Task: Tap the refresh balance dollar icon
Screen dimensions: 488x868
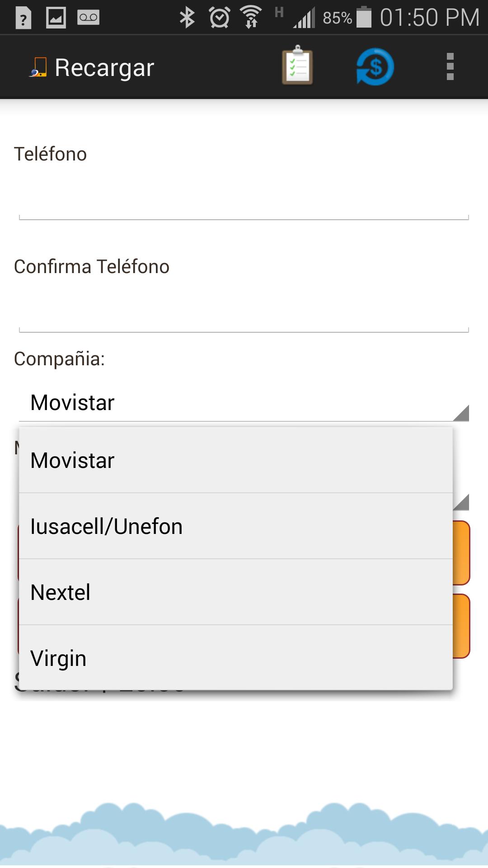Action: (x=373, y=66)
